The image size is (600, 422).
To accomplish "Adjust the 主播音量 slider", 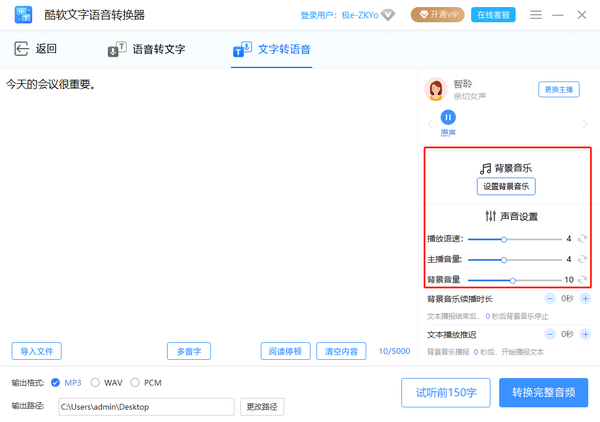I will click(515, 260).
